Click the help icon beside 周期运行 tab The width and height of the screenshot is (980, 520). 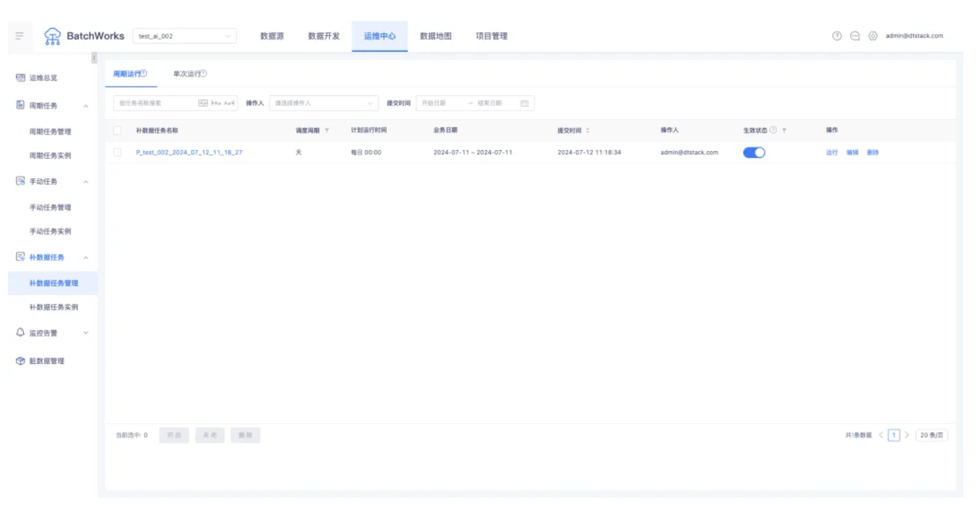pyautogui.click(x=144, y=73)
